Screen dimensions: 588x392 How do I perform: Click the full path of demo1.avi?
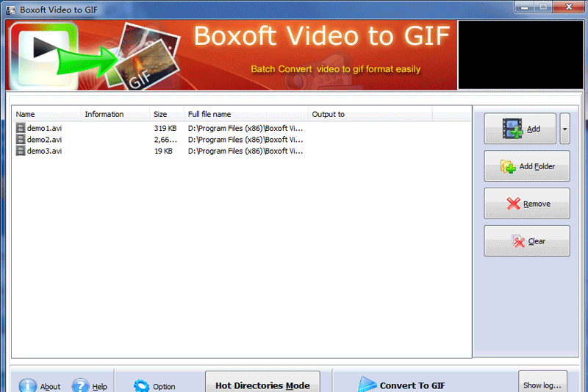(245, 128)
